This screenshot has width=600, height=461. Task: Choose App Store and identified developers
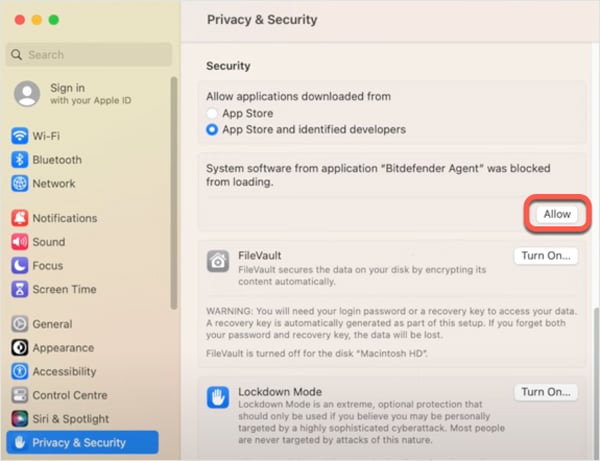click(212, 130)
